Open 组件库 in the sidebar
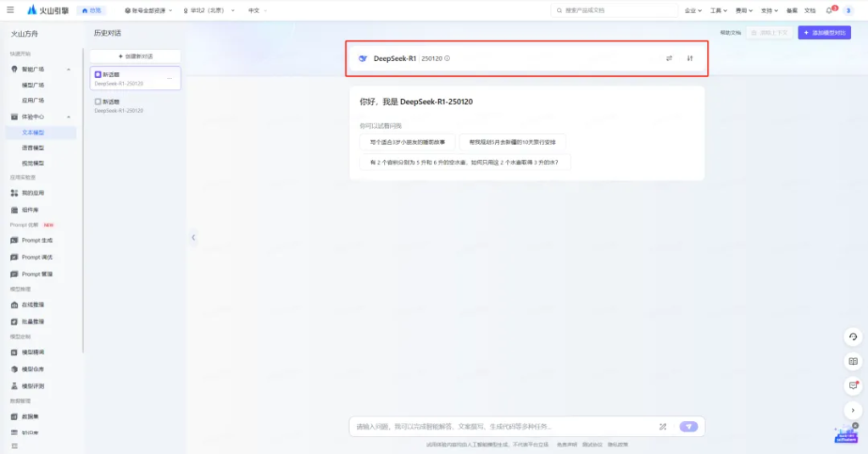The height and width of the screenshot is (454, 868). (31, 209)
